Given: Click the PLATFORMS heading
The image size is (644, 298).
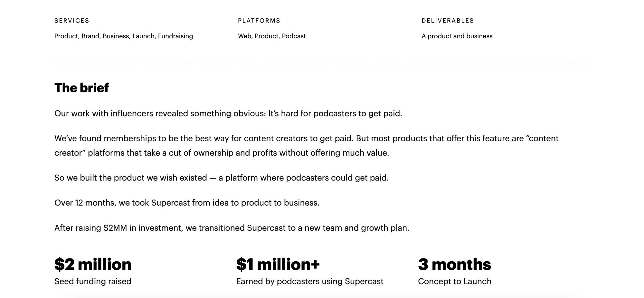Looking at the screenshot, I should (259, 21).
